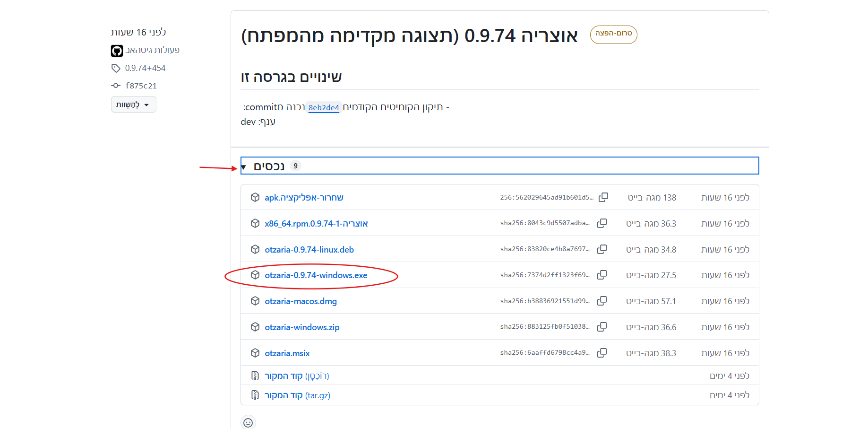Copy SHA256 hash of the apk asset
Screen dimensions: 868x429
tap(603, 197)
